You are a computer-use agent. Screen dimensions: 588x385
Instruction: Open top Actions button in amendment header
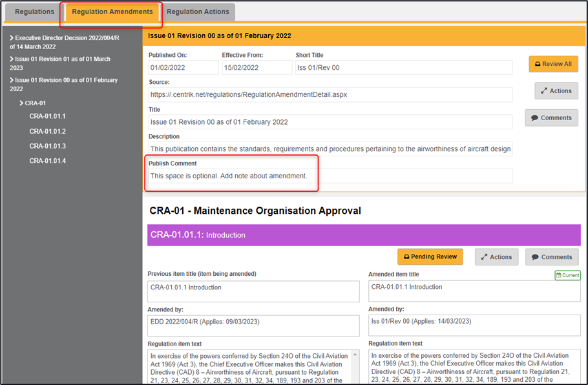pyautogui.click(x=556, y=91)
